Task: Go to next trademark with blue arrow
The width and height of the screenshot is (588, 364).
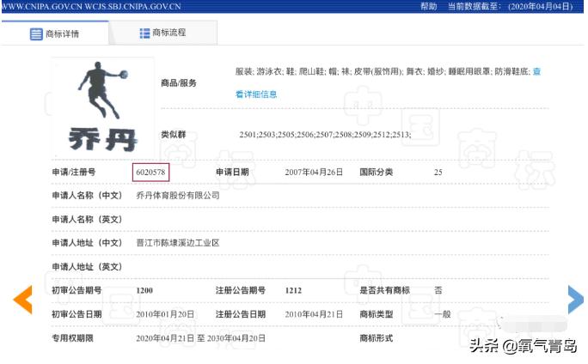Action: 576,300
